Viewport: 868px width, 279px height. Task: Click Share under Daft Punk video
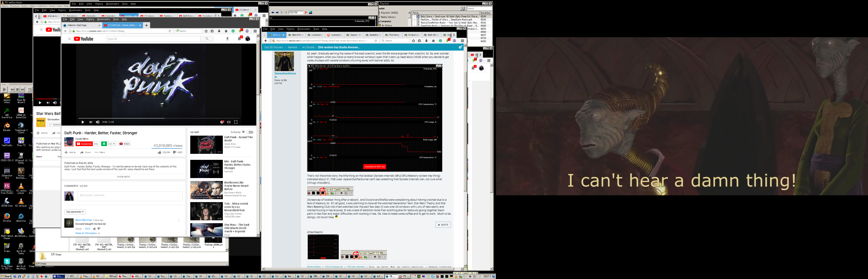pos(85,152)
